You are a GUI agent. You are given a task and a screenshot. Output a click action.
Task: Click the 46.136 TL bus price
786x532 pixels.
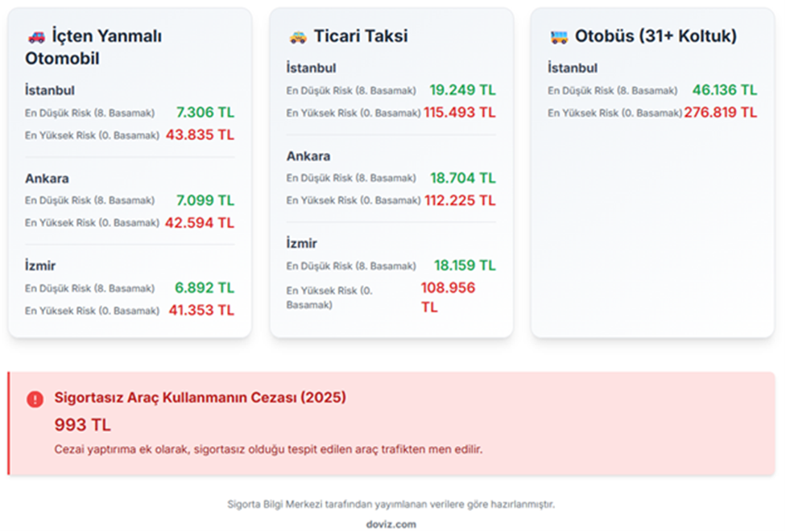click(x=725, y=90)
